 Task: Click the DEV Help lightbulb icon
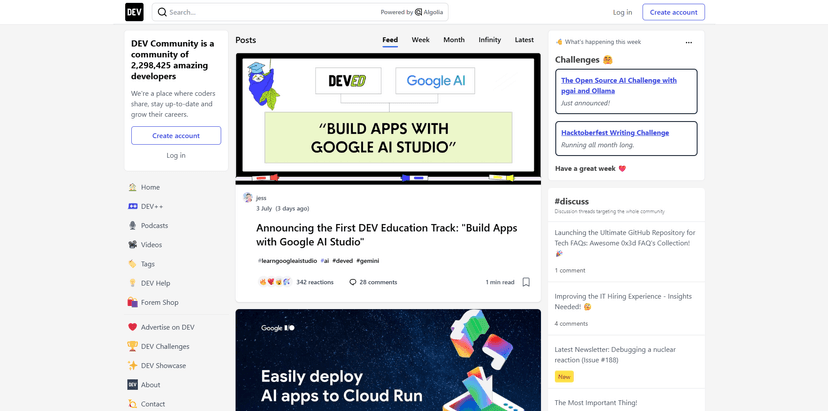(x=133, y=283)
